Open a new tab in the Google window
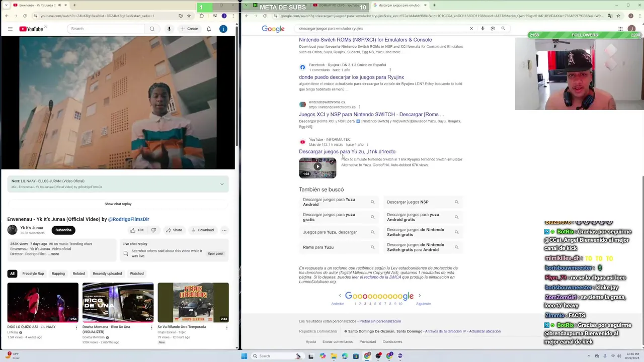 (434, 5)
